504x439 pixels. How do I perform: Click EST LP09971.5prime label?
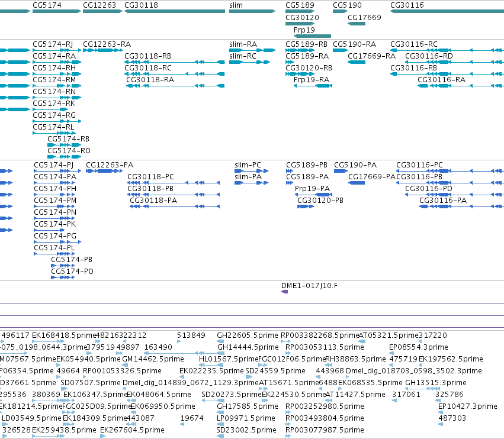[x=246, y=418]
